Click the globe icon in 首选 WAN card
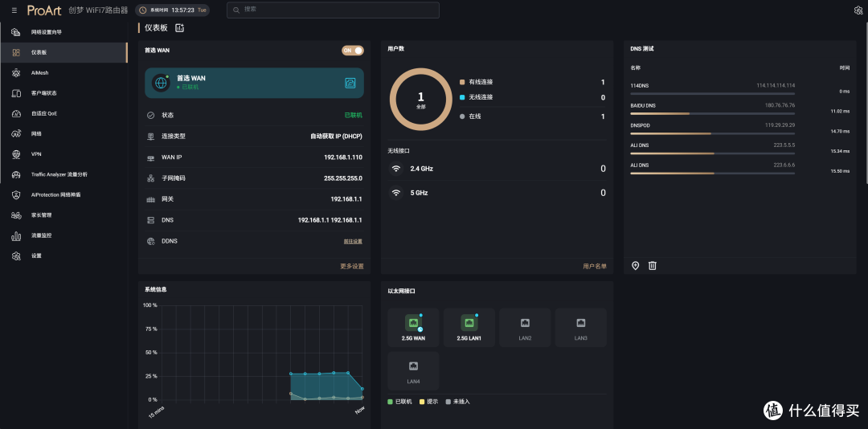 tap(161, 83)
